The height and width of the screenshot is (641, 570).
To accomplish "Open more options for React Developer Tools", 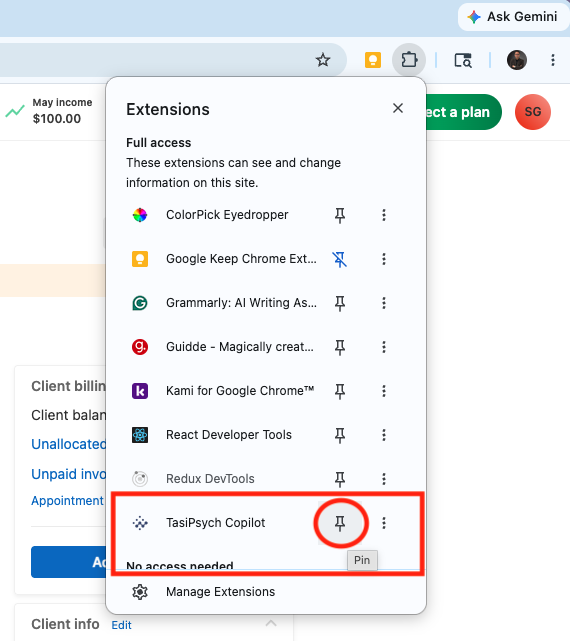I will click(x=384, y=435).
